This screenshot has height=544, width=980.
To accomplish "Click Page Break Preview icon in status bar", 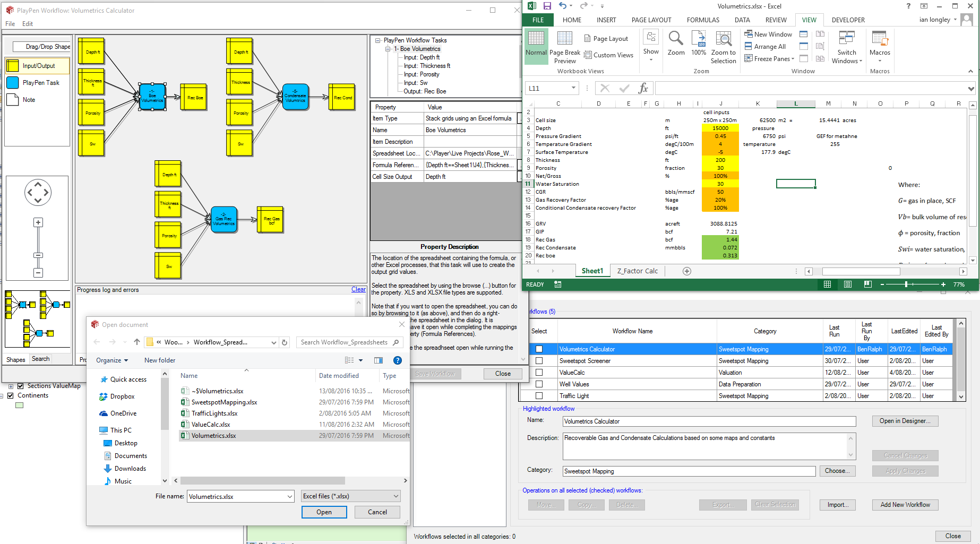I will tap(868, 284).
